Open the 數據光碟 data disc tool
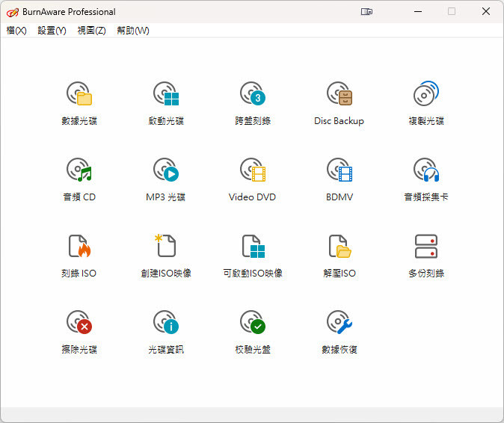The width and height of the screenshot is (504, 423). pyautogui.click(x=79, y=95)
